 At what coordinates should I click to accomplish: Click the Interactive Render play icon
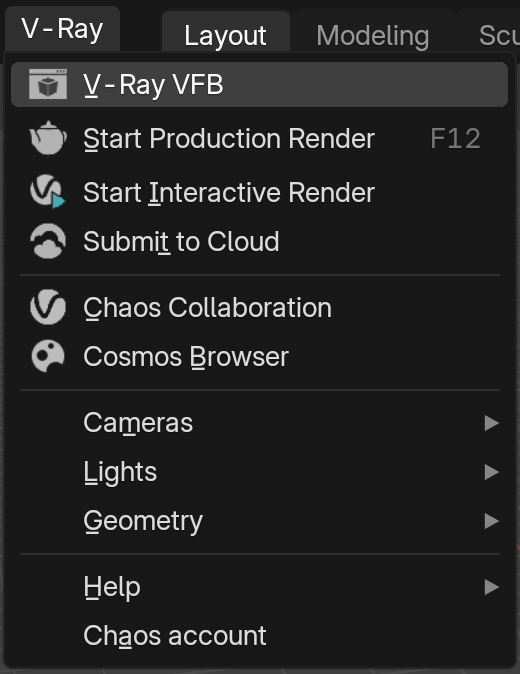pos(48,192)
